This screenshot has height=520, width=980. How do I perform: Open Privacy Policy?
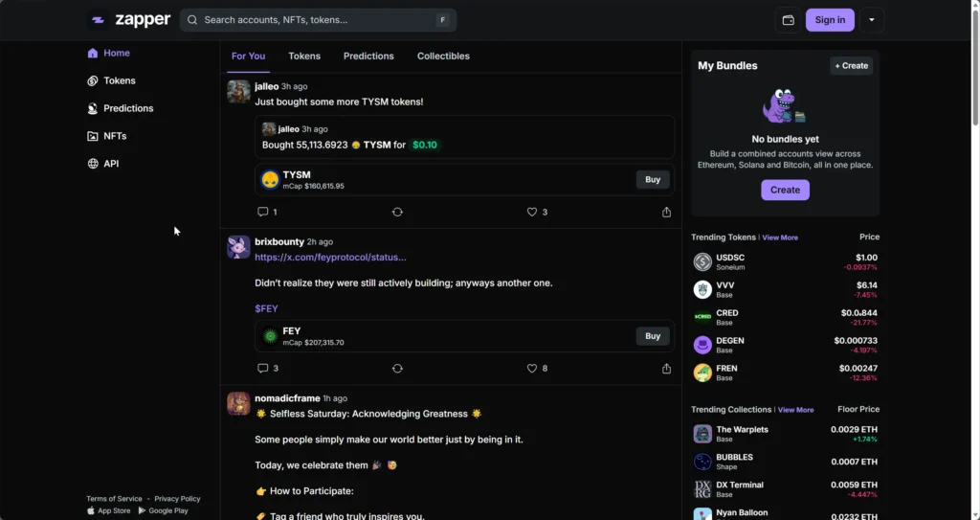click(177, 499)
